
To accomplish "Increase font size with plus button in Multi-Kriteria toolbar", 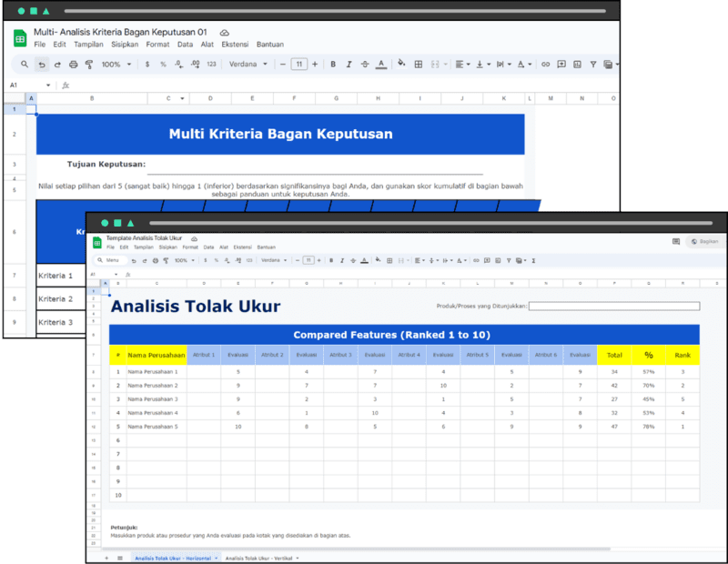I will point(315,65).
